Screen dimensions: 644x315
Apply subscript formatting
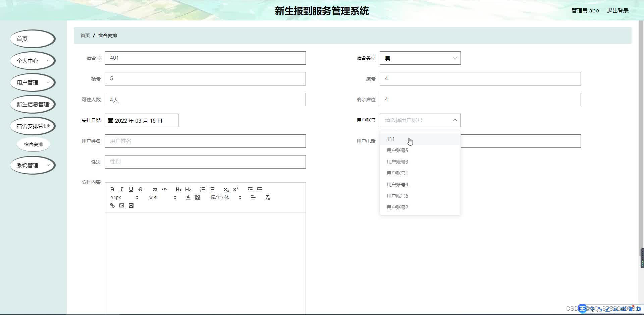(x=226, y=189)
